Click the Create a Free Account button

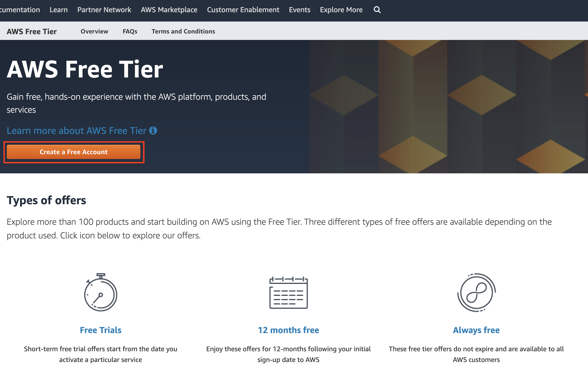point(74,152)
